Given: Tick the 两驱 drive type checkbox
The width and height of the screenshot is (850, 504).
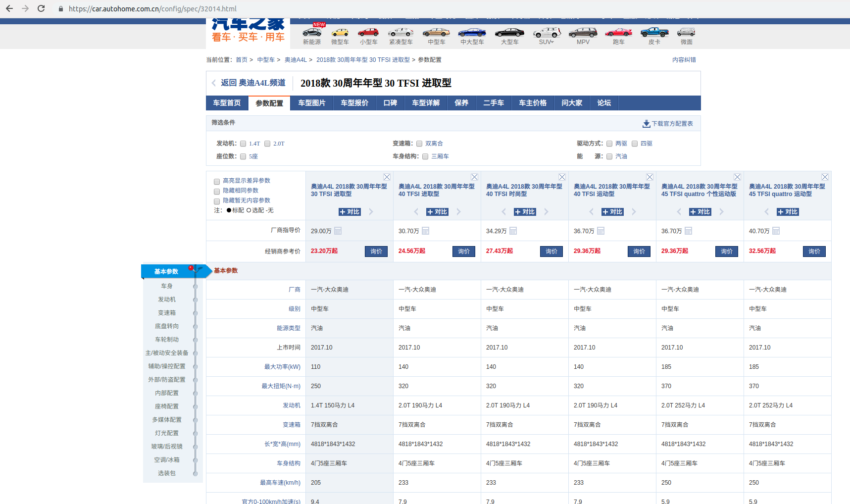Looking at the screenshot, I should tap(609, 144).
